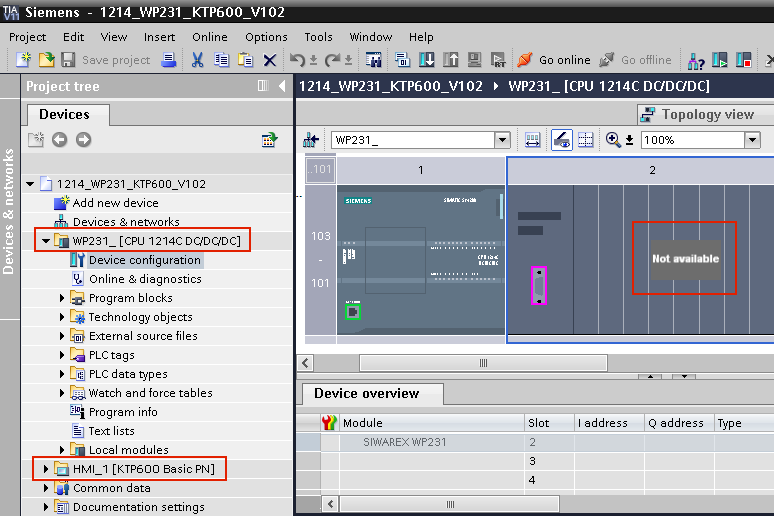Expand the Program blocks folder
Viewport: 774px width, 516px height.
[x=62, y=298]
